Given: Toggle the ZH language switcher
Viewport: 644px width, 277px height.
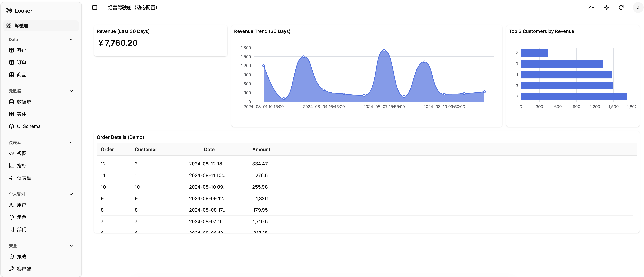Looking at the screenshot, I should (591, 7).
